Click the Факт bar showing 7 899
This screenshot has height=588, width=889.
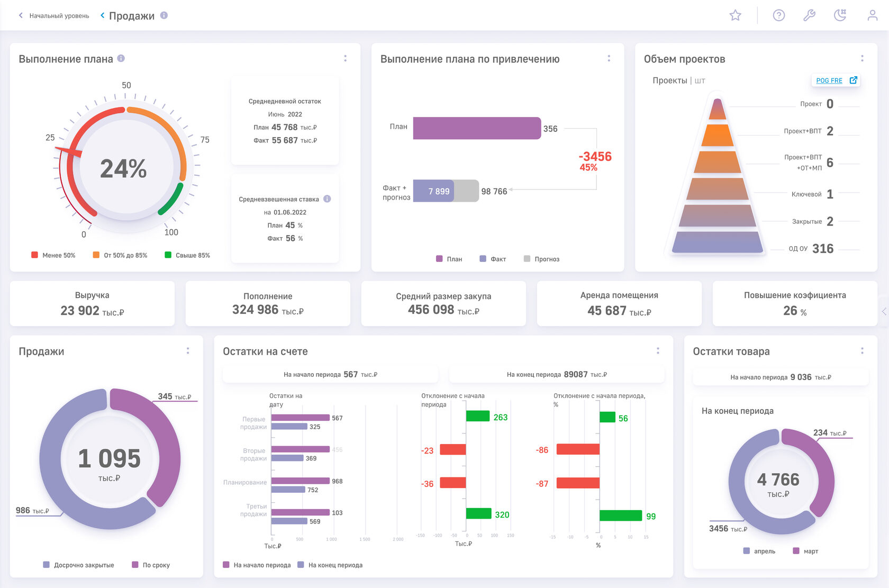(433, 191)
